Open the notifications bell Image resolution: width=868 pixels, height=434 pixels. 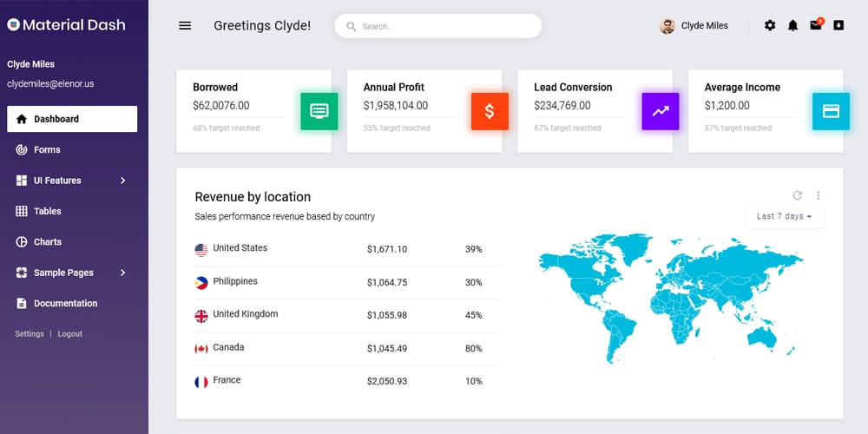792,26
